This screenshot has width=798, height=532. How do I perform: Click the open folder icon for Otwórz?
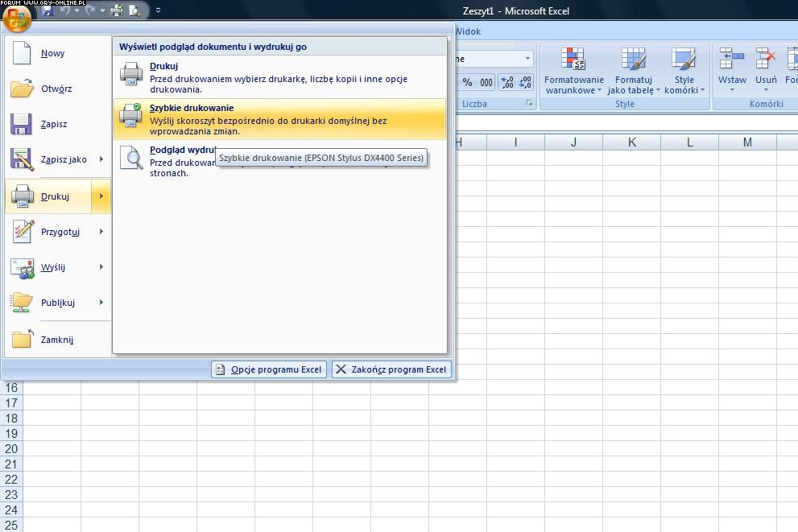[x=22, y=89]
